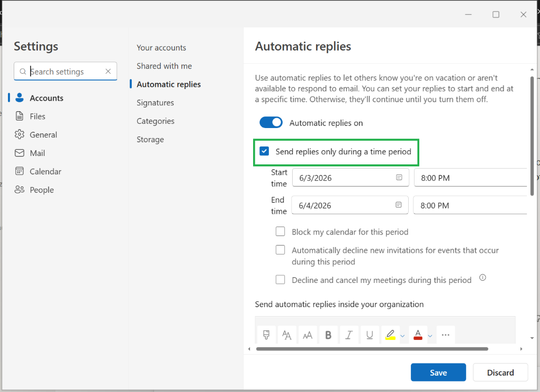The width and height of the screenshot is (540, 392).
Task: Open more formatting options ellipsis
Action: point(445,335)
